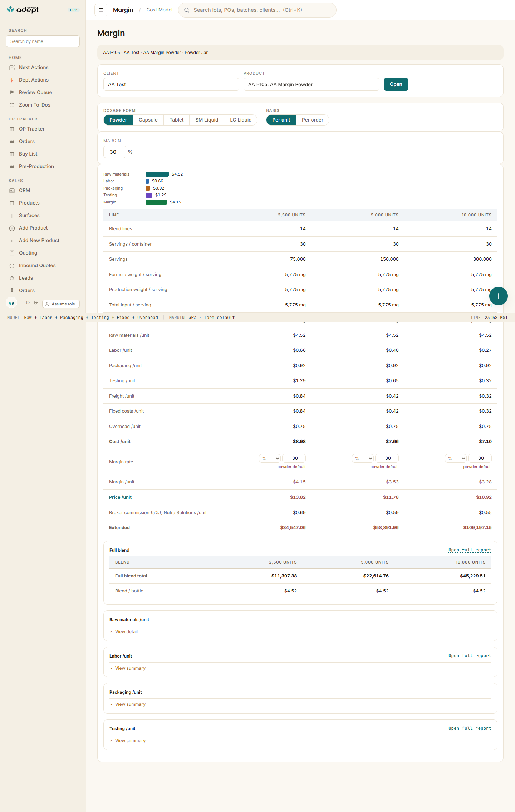Screen dimensions: 515x812
Task: Switch basis to Per unit
Action: pyautogui.click(x=281, y=120)
